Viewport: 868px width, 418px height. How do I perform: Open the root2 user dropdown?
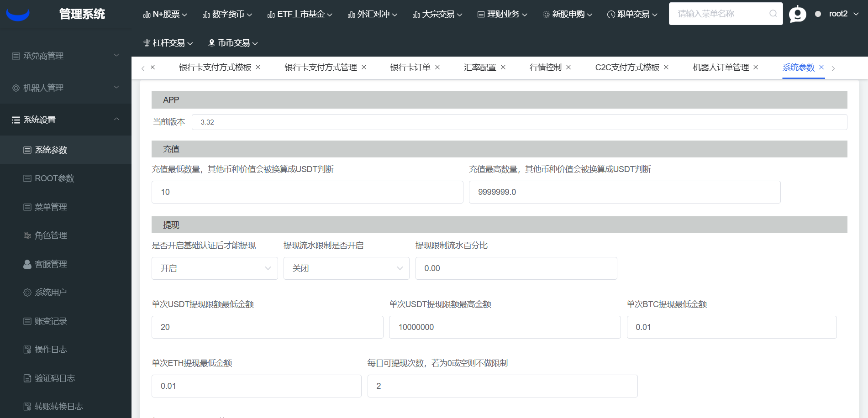[843, 14]
